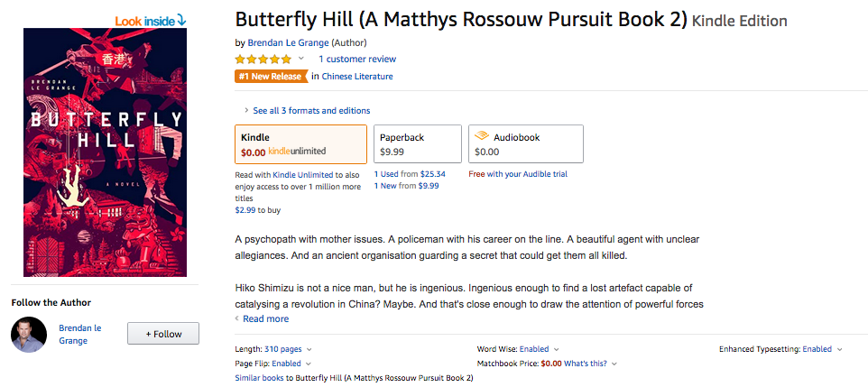Click the five-star rating icons
The width and height of the screenshot is (868, 387).
pos(263,59)
